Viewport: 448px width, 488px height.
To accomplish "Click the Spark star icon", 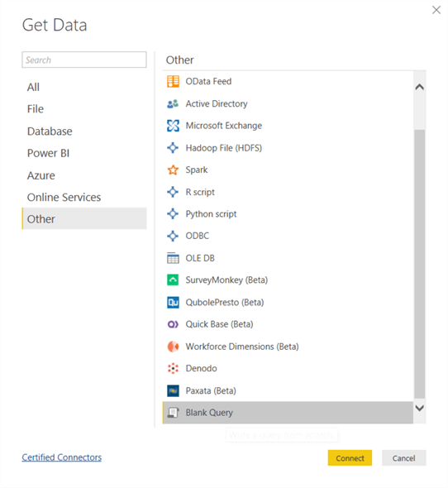I will tap(173, 170).
